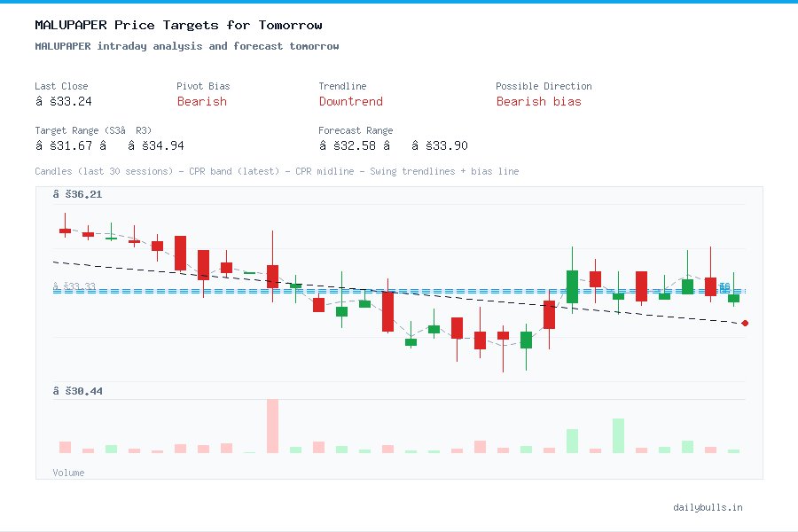The height and width of the screenshot is (532, 798).
Task: Click the lowest red candle at the chart bottom
Action: coord(479,341)
